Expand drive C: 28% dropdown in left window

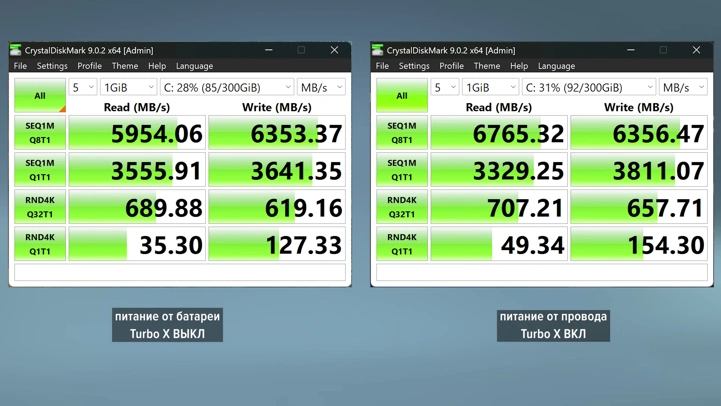[x=227, y=87]
